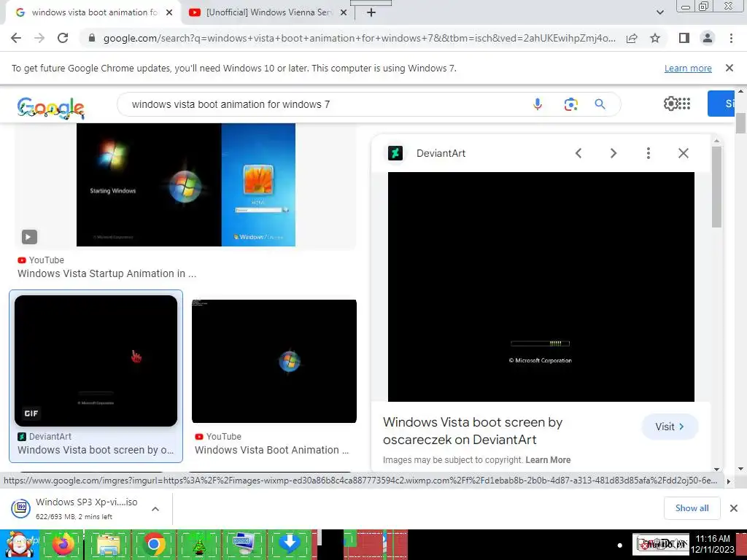The width and height of the screenshot is (747, 560).
Task: Open Windows Vista Boot Animation title link
Action: coord(271,450)
